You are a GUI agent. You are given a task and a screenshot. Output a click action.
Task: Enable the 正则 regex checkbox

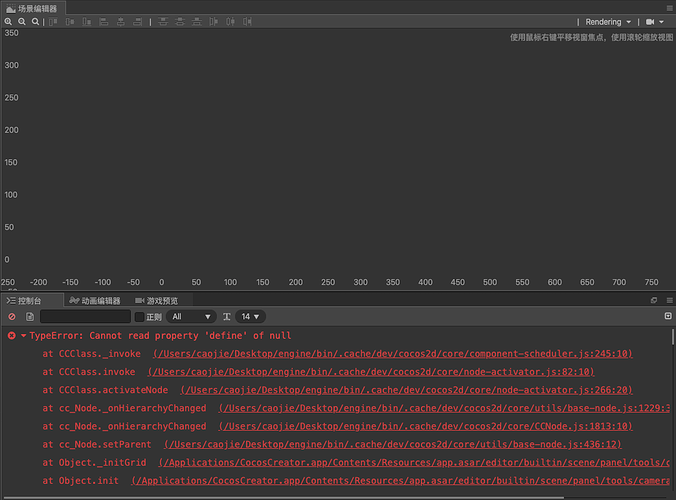pyautogui.click(x=139, y=317)
